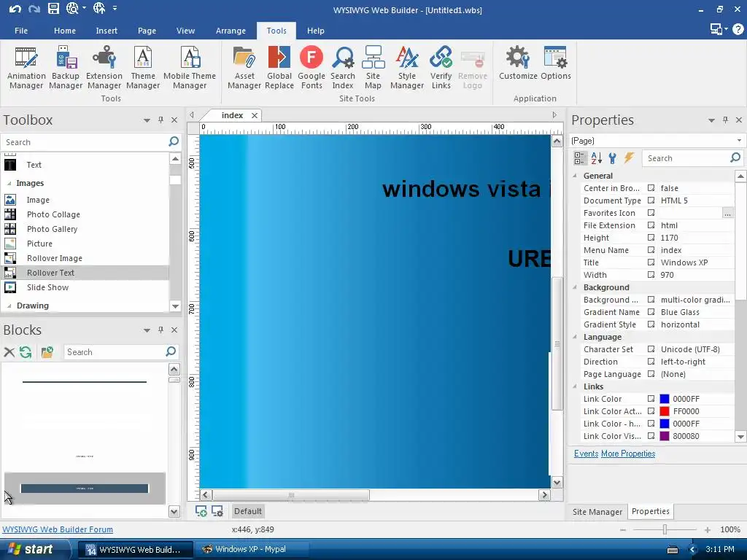
Task: Open the Options dialog
Action: 555,63
